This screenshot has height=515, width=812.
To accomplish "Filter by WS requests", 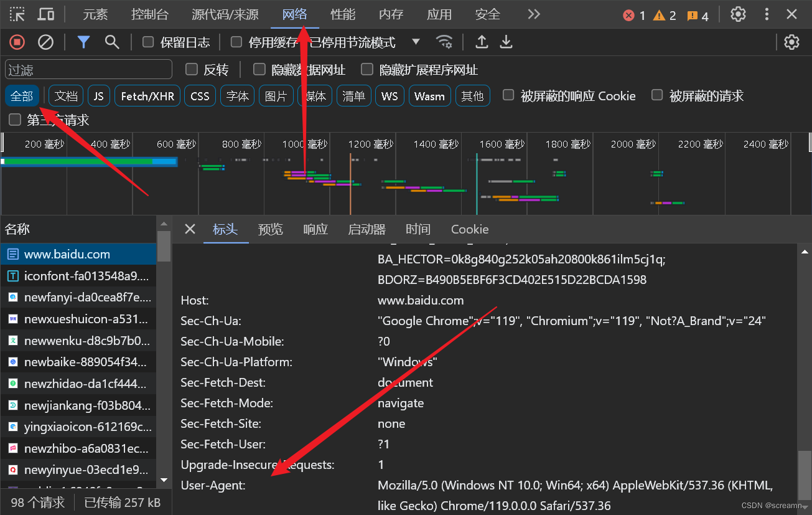I will (x=390, y=96).
